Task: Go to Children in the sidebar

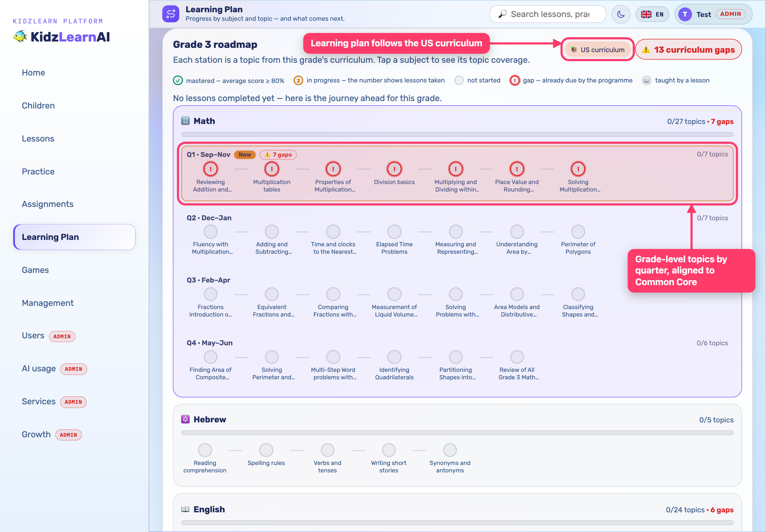Action: click(x=38, y=106)
